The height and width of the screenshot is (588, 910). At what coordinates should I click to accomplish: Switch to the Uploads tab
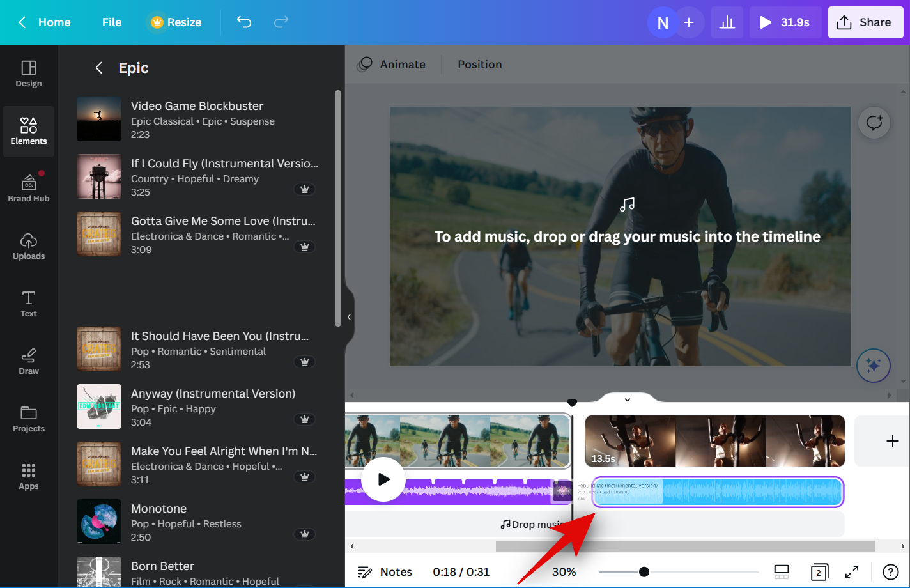click(x=29, y=246)
